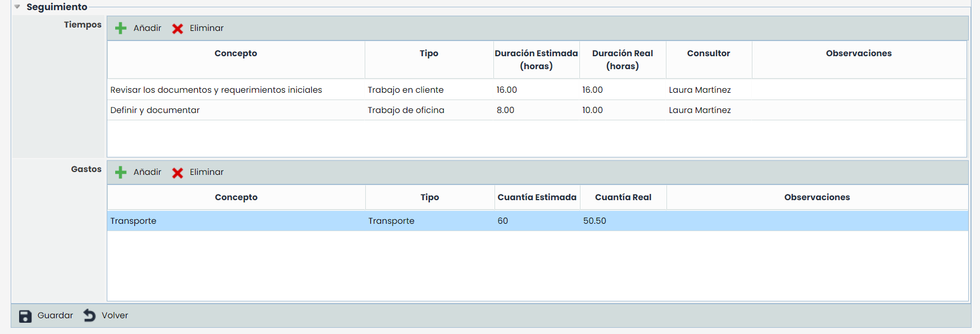Select the 'Definir y documentar' row
980x334 pixels.
tap(155, 110)
